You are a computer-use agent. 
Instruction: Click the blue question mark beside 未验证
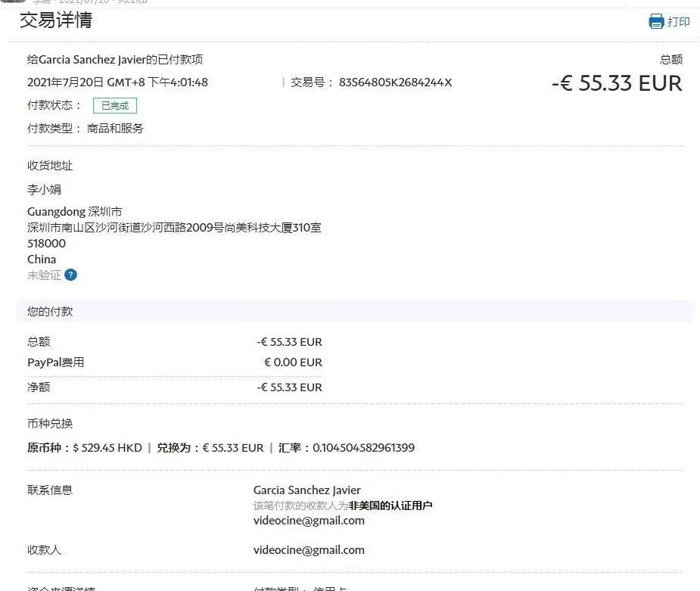pyautogui.click(x=70, y=275)
